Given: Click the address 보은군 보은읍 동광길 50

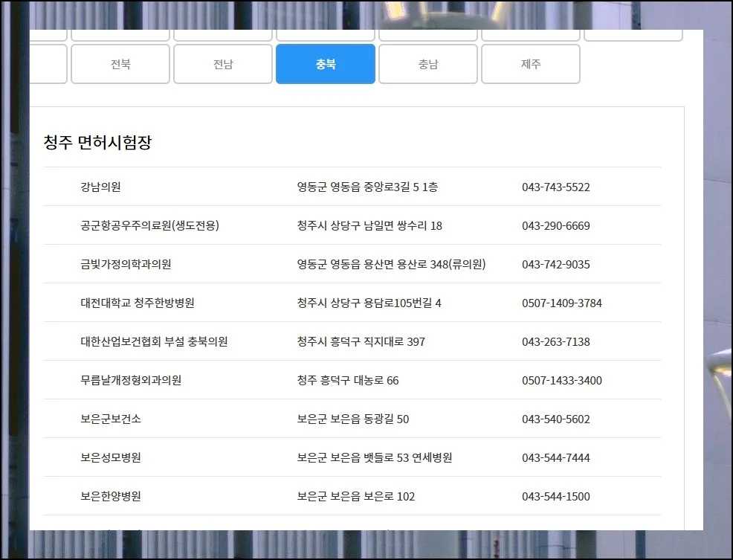Looking at the screenshot, I should 352,419.
